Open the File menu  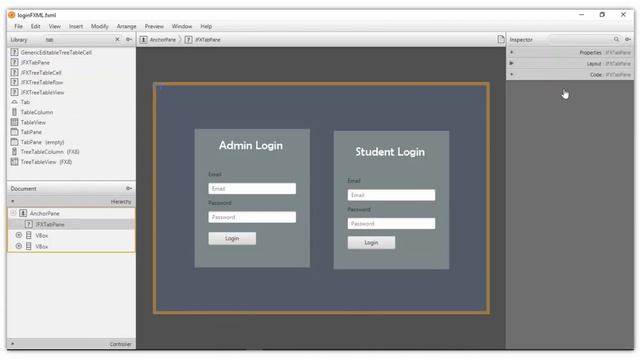coord(18,26)
